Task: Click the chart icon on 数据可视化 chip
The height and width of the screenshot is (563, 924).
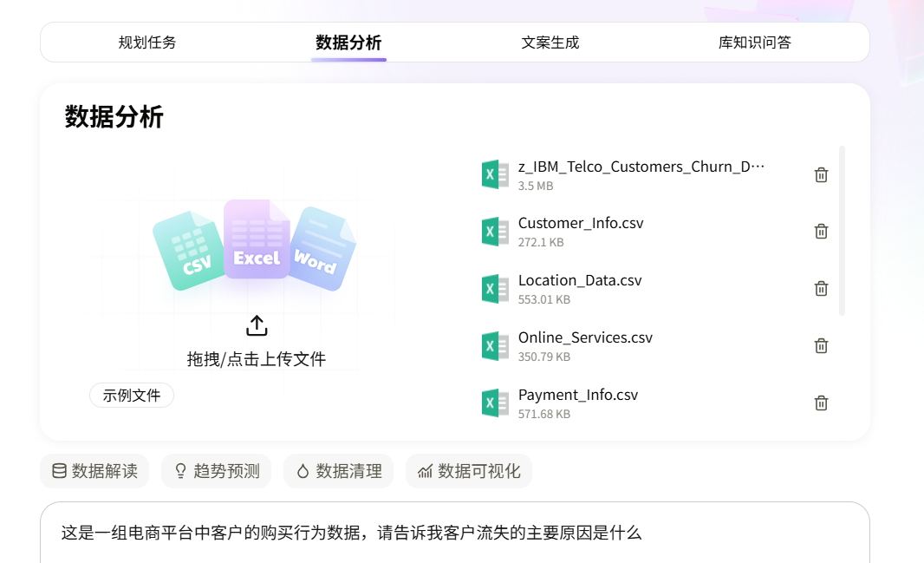Action: point(426,471)
